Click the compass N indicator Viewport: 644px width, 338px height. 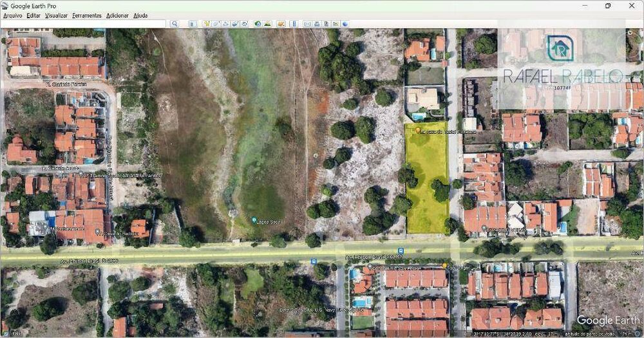click(630, 32)
